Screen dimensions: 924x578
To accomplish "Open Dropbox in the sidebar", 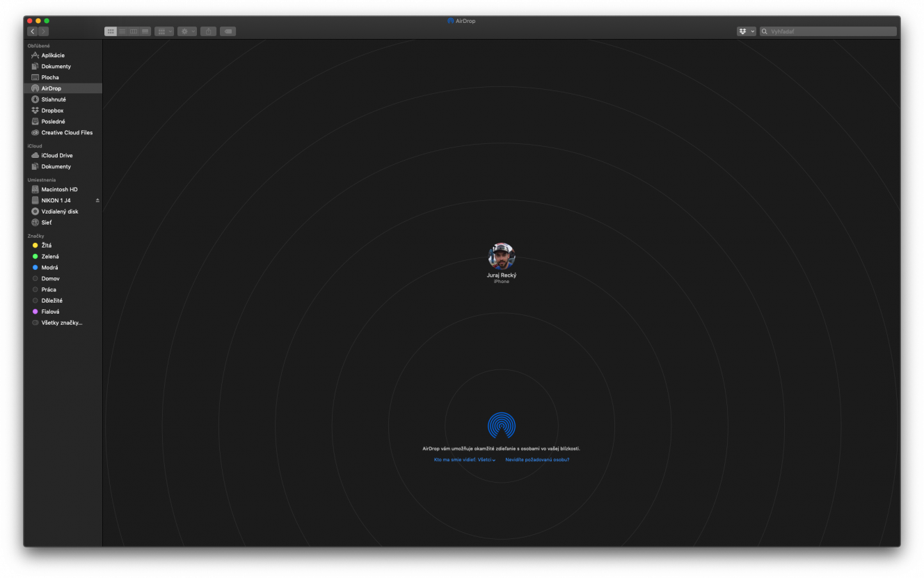I will point(63,111).
